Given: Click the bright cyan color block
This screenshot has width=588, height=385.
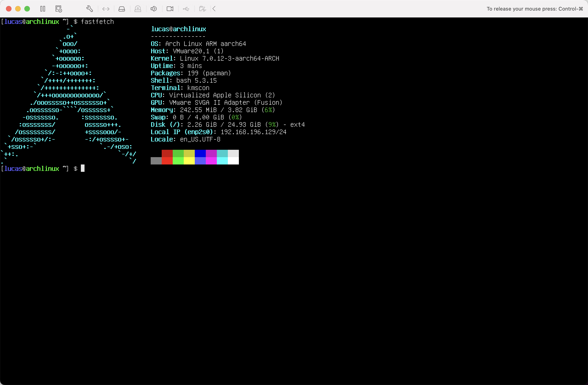Looking at the screenshot, I should point(222,161).
